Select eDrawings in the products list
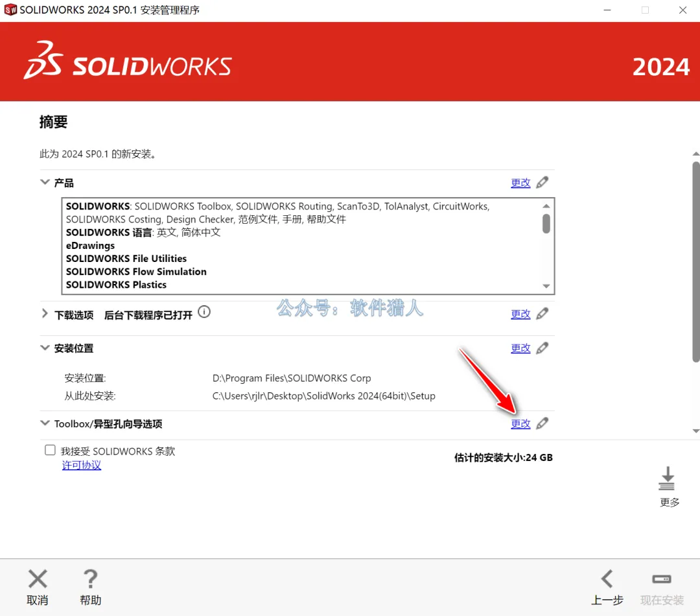The height and width of the screenshot is (616, 700). (x=90, y=246)
